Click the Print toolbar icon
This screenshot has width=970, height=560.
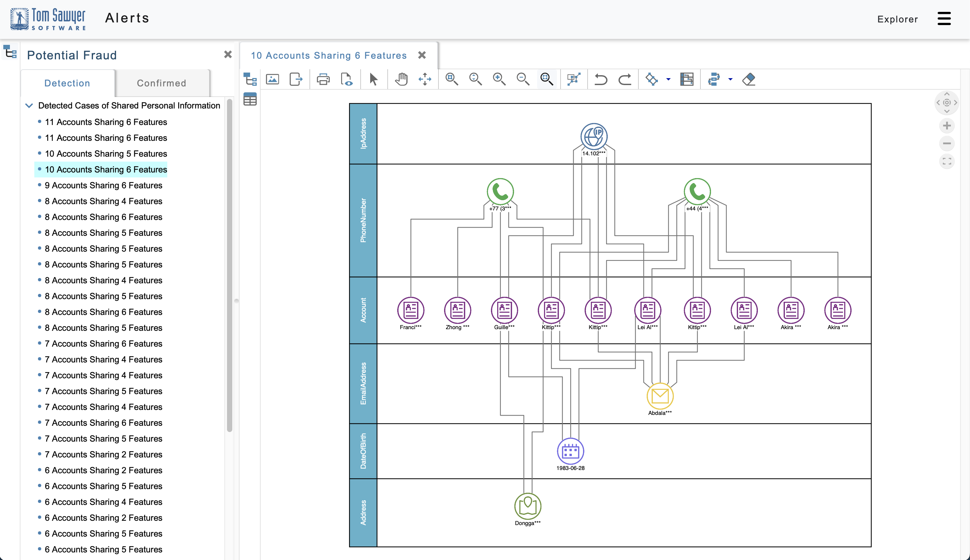tap(323, 79)
